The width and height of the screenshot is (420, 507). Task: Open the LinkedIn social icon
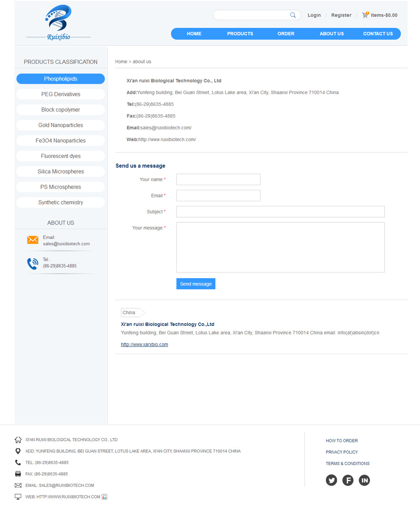364,480
